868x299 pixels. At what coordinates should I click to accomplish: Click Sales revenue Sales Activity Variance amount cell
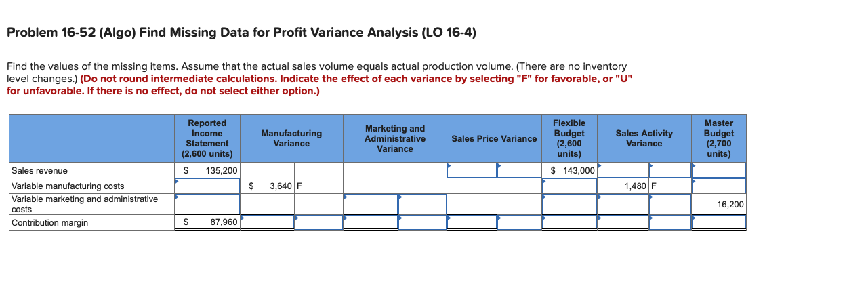(623, 170)
